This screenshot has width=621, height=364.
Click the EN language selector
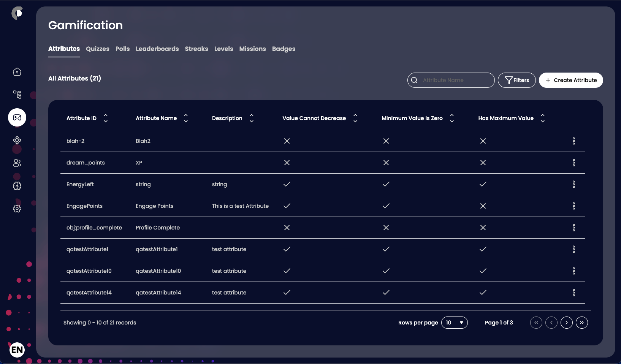pos(17,350)
